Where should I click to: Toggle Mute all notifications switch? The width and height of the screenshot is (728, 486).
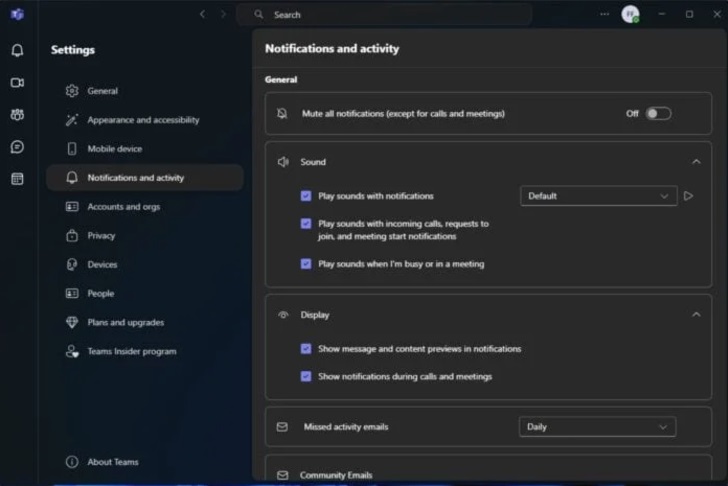point(658,114)
